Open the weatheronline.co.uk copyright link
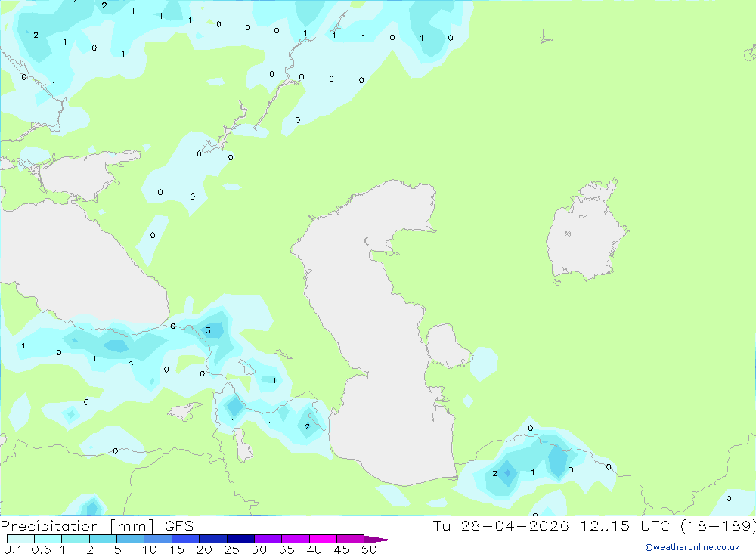The image size is (756, 554). point(692,547)
